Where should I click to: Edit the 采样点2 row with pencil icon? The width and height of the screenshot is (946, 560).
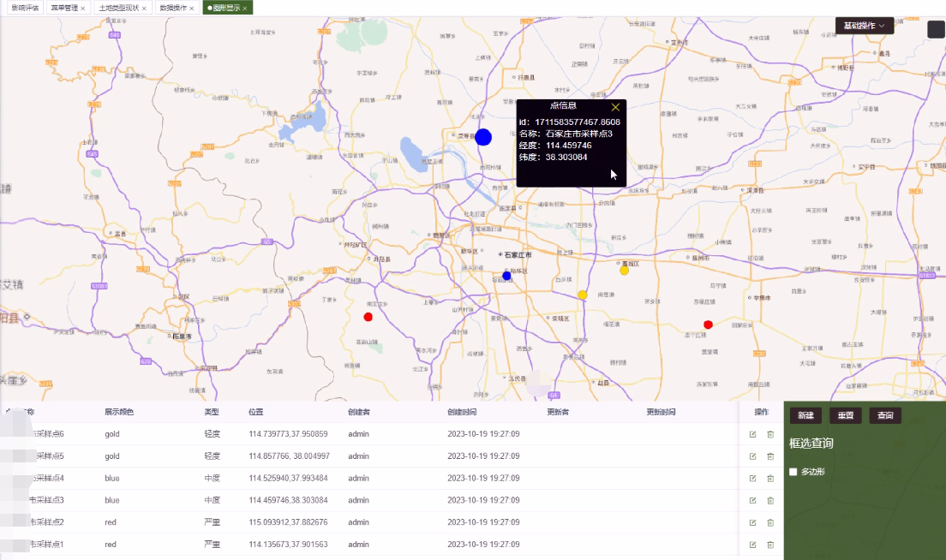click(752, 522)
